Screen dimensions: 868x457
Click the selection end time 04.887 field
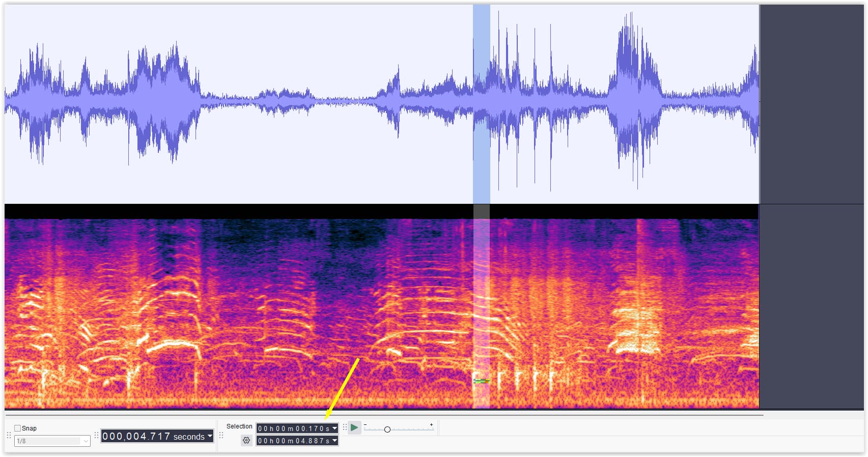tap(294, 441)
